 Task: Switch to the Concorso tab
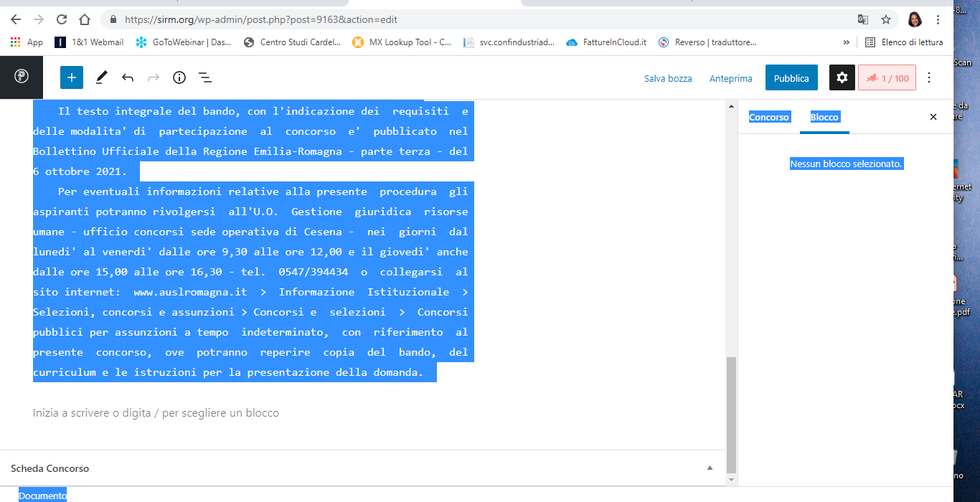pyautogui.click(x=769, y=117)
